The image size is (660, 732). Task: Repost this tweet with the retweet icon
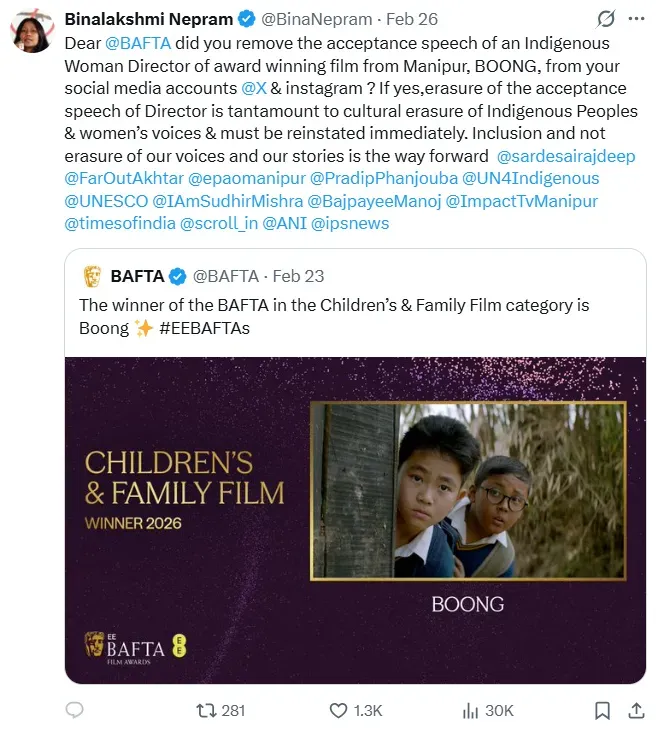[206, 710]
